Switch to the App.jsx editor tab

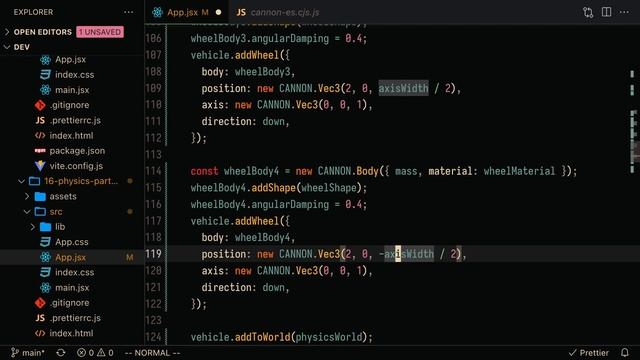click(182, 12)
